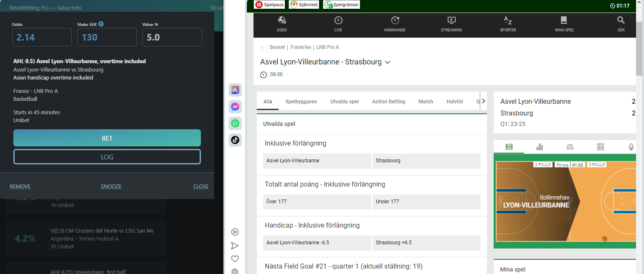Open the STREAMING section
Viewport: 644px width, 274px height.
click(451, 24)
